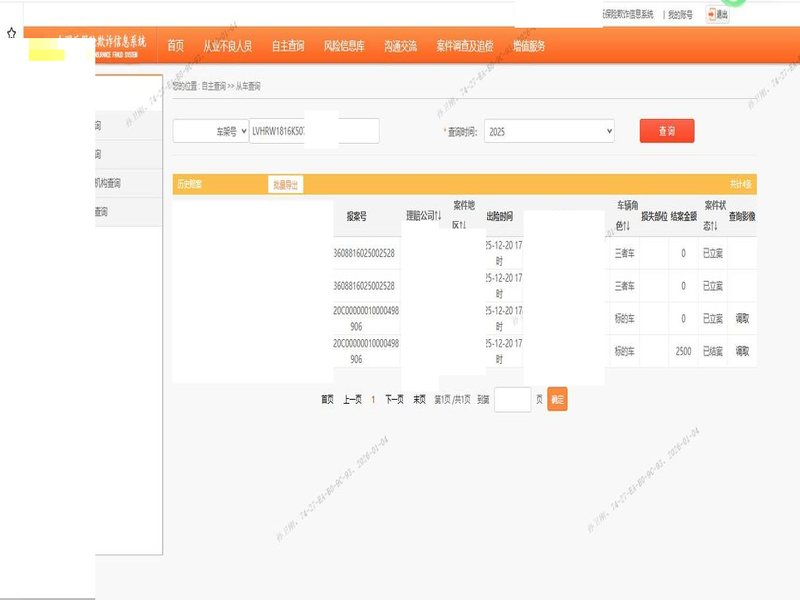Select 案件调查及追偿 in the nav bar
This screenshot has width=800, height=600.
point(465,46)
